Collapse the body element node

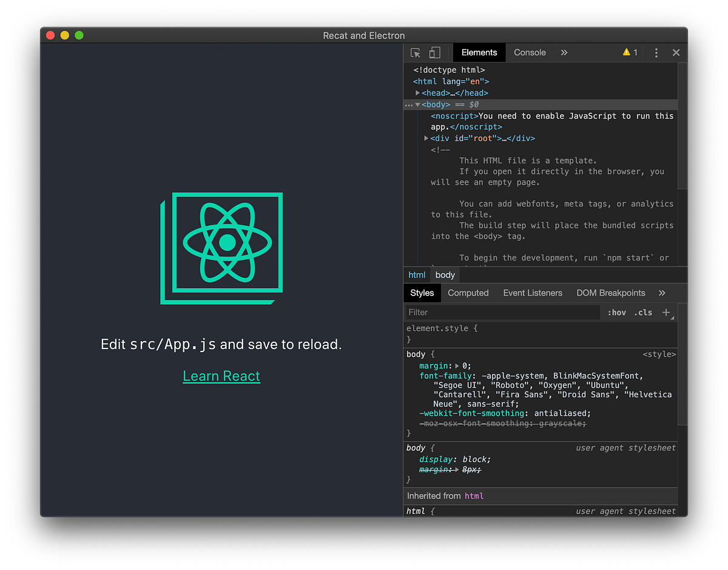coord(419,104)
